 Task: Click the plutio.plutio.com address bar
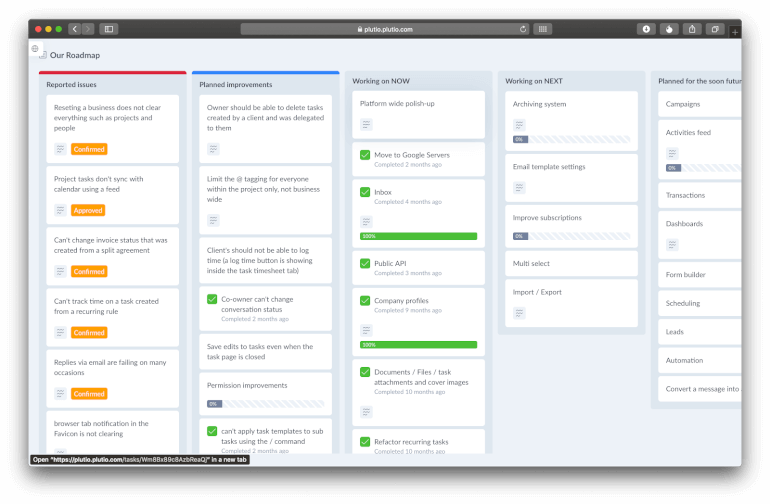(385, 29)
